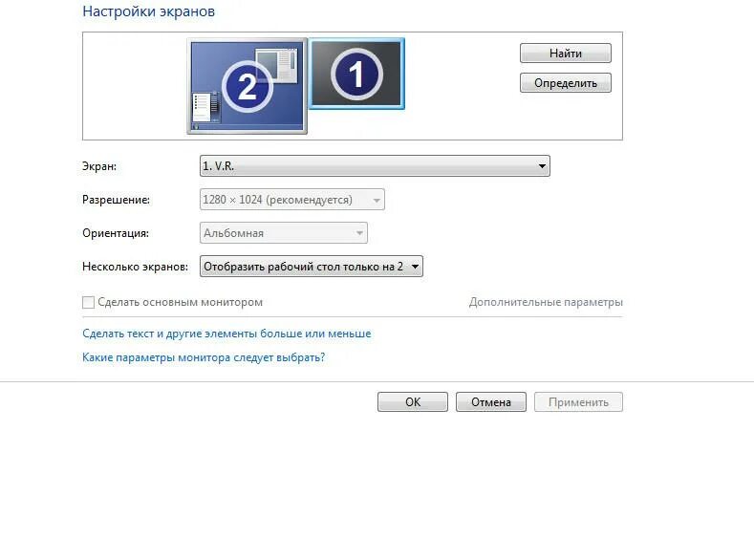Confirm with the OK button
The width and height of the screenshot is (754, 560).
coord(413,402)
